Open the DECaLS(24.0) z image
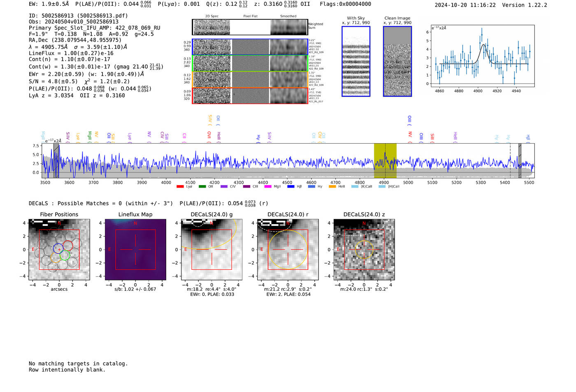This screenshot has width=576, height=392. point(364,250)
